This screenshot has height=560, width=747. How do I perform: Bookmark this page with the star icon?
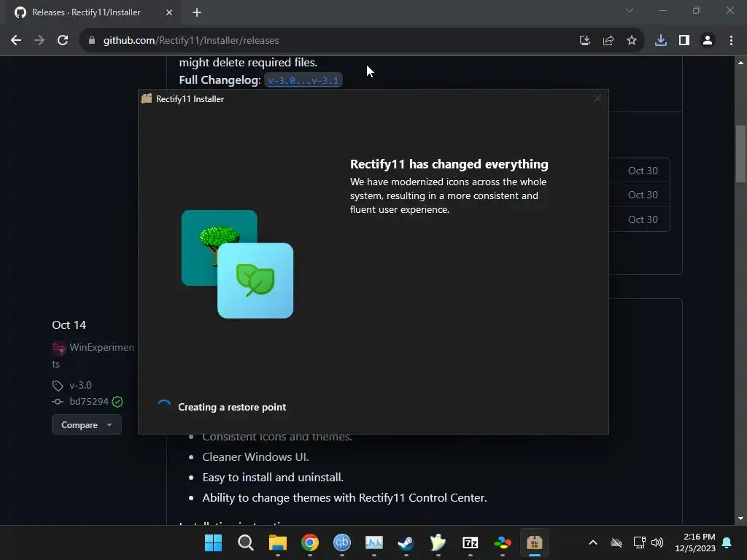632,41
